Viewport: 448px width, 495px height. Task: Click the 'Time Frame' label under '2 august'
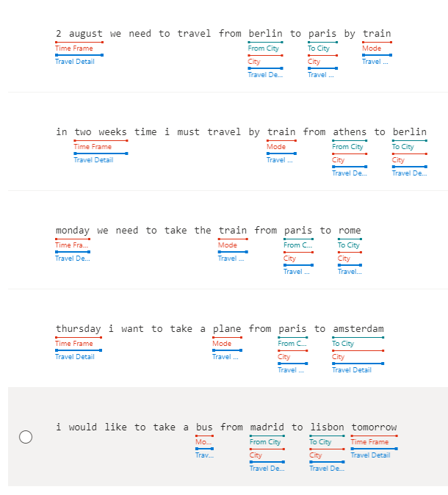click(x=74, y=48)
